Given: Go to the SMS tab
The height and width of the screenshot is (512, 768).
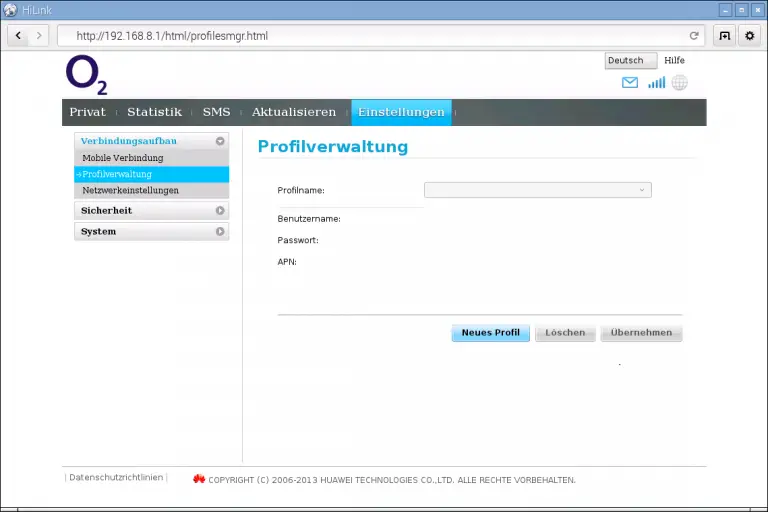Looking at the screenshot, I should [x=216, y=112].
